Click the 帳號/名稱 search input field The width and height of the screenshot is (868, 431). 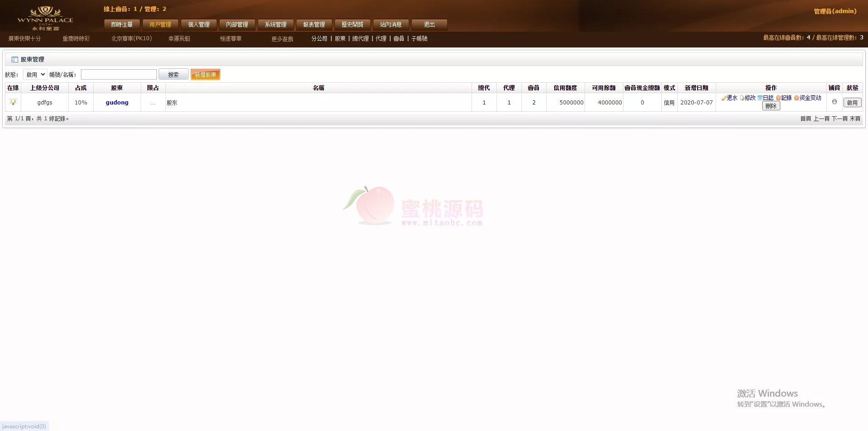(118, 75)
